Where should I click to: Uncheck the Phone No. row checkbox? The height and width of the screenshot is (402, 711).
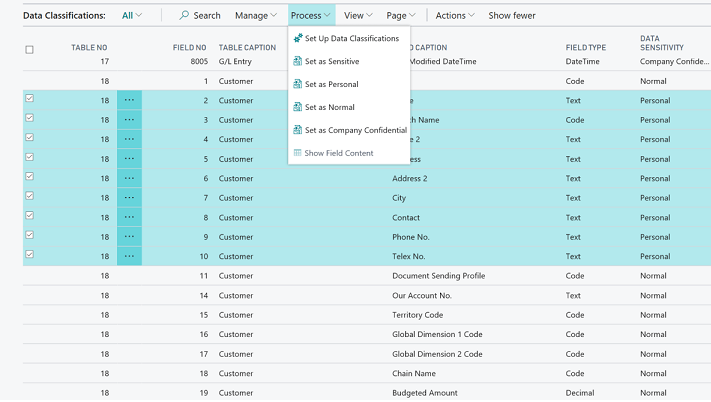(x=29, y=235)
